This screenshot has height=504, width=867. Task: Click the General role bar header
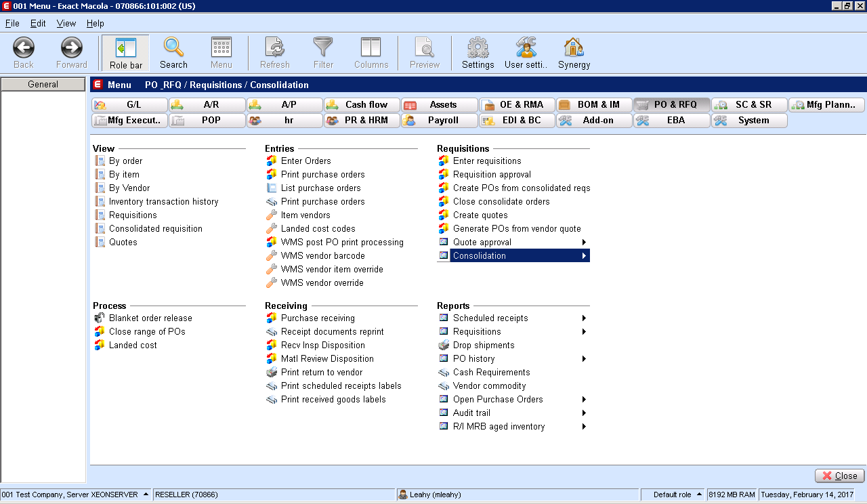(x=43, y=85)
